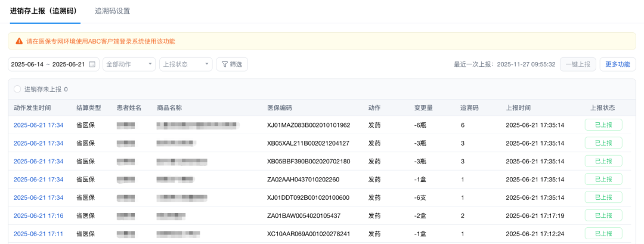Open the 全部动作 dropdown

129,64
